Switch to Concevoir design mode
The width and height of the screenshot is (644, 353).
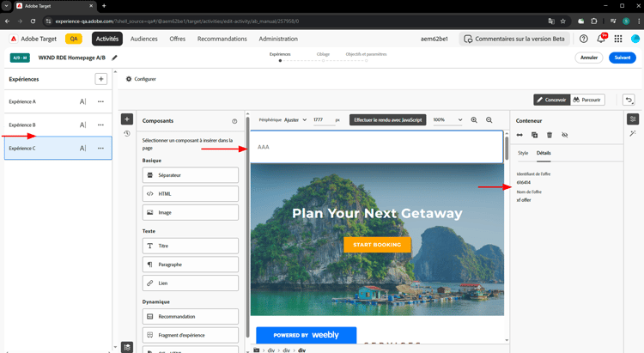(x=551, y=100)
